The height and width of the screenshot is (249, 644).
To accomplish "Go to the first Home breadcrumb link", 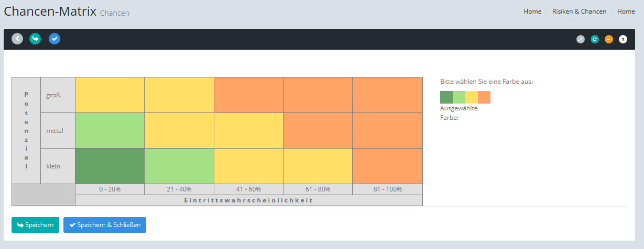I will pos(532,12).
